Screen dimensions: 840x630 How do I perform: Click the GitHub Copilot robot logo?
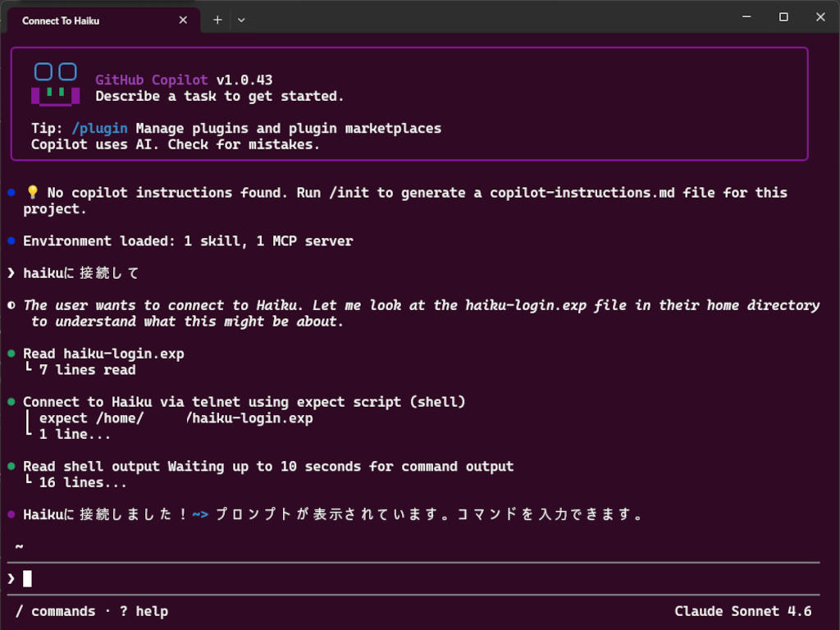click(x=55, y=84)
